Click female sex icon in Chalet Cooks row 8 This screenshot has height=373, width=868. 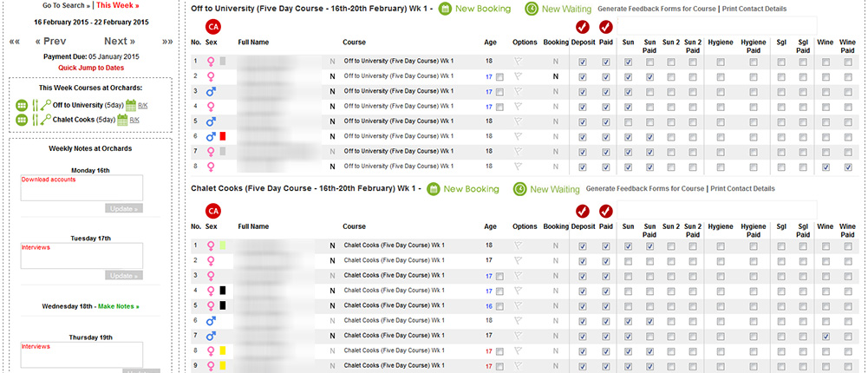(x=211, y=350)
